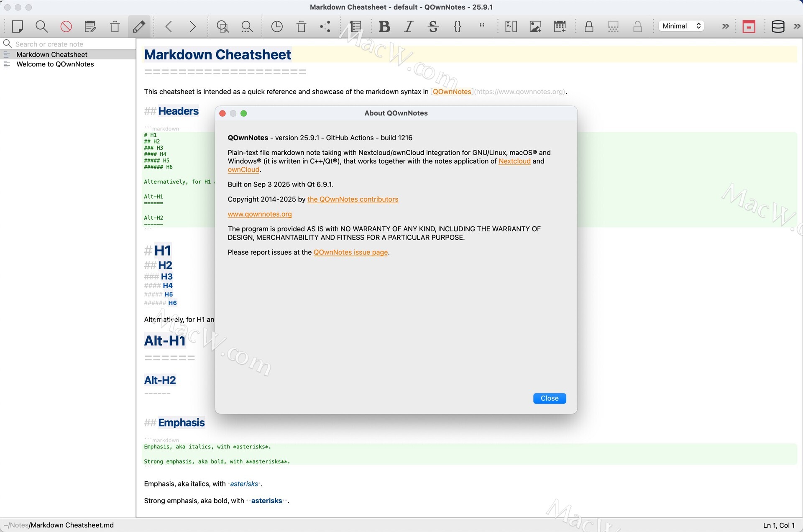Click the red close dot of the About dialog
The height and width of the screenshot is (532, 803).
(222, 113)
